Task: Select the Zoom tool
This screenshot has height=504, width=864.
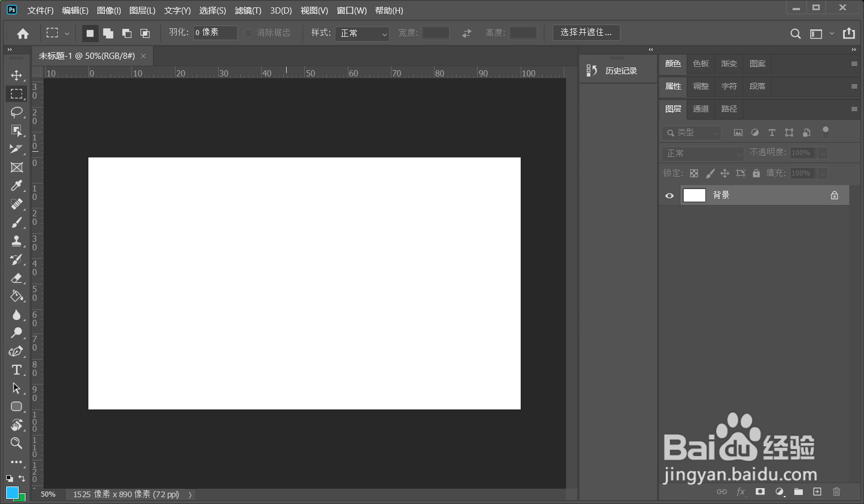Action: pos(16,443)
